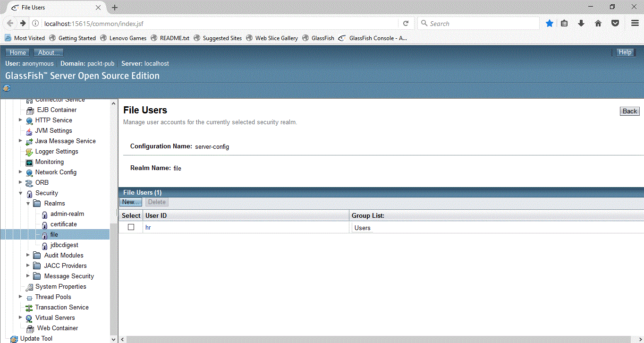Viewport: 644px width, 343px height.
Task: Click the New... file user button
Action: pos(131,202)
